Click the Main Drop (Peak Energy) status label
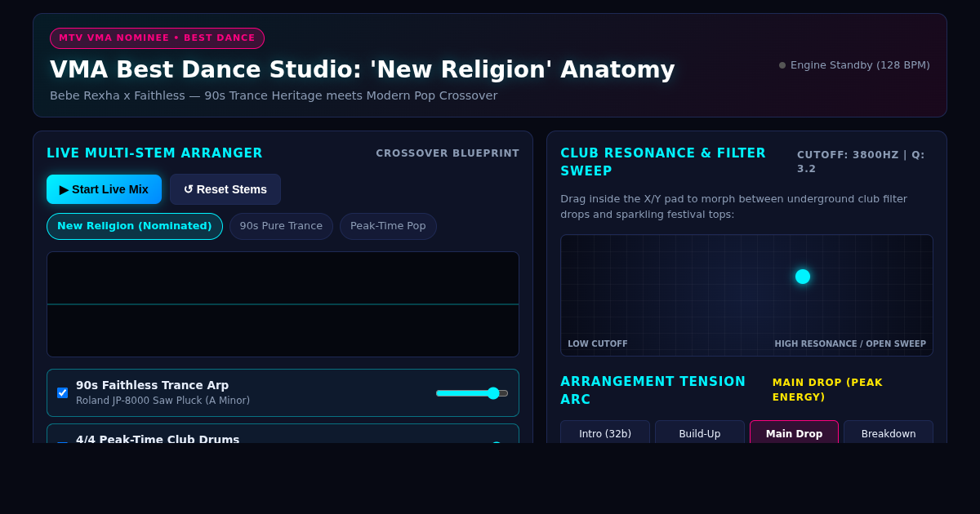The height and width of the screenshot is (514, 980). [853, 390]
